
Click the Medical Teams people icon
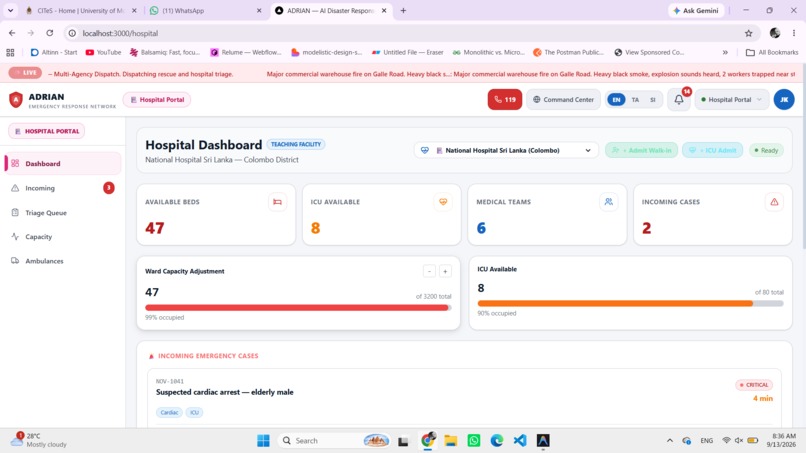pyautogui.click(x=609, y=202)
